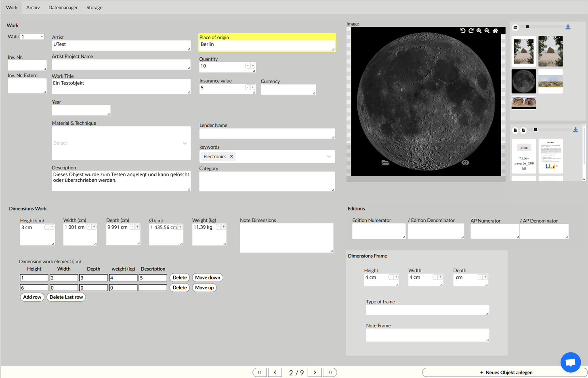This screenshot has height=378, width=588.
Task: Expand the Material & Technique select
Action: (x=185, y=143)
